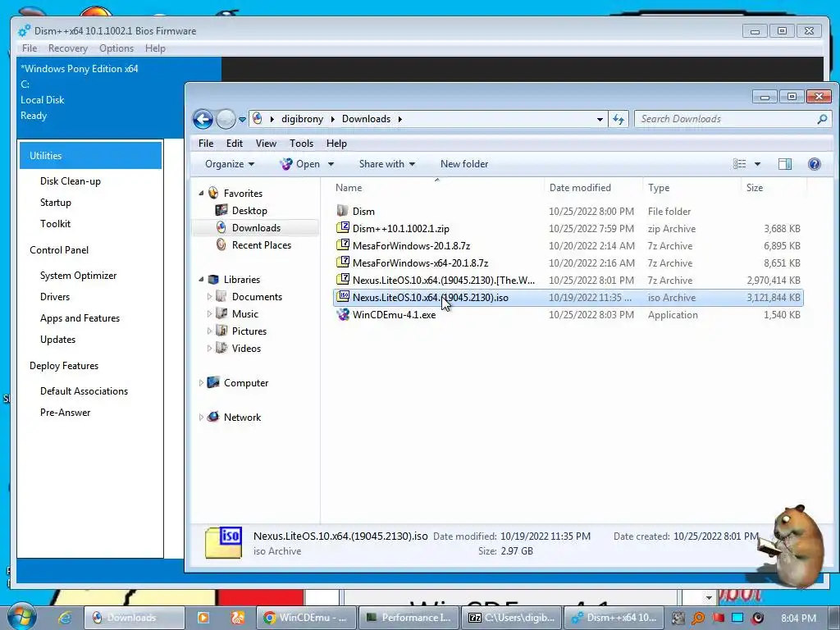
Task: Sort by Date modified column header
Action: [x=580, y=188]
